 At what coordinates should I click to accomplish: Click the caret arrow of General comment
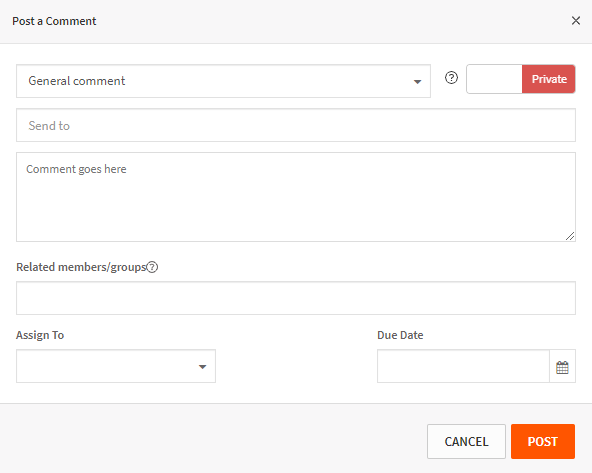(417, 82)
